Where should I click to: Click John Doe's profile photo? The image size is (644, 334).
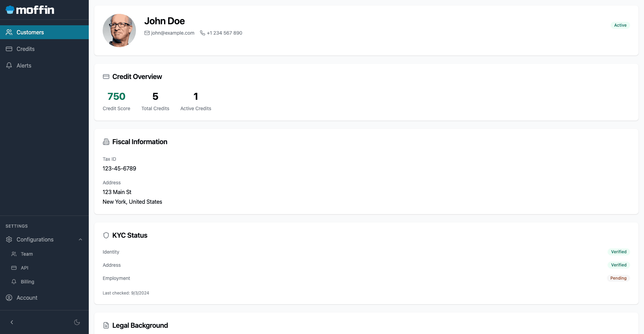tap(119, 30)
